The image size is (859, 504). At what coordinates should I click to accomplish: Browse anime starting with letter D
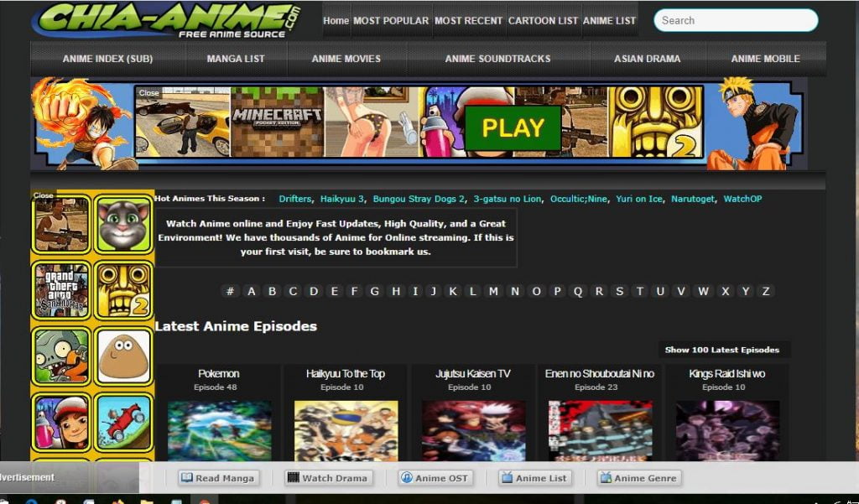pos(314,291)
